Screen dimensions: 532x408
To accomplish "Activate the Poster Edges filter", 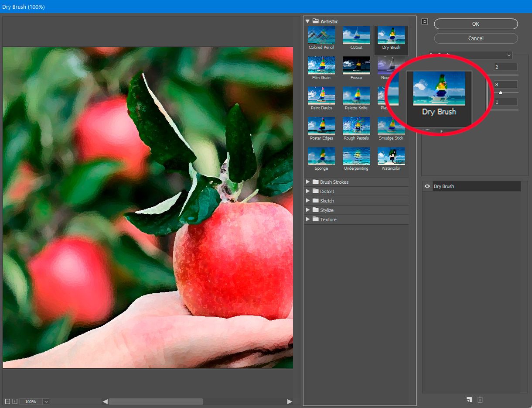I will coord(321,126).
